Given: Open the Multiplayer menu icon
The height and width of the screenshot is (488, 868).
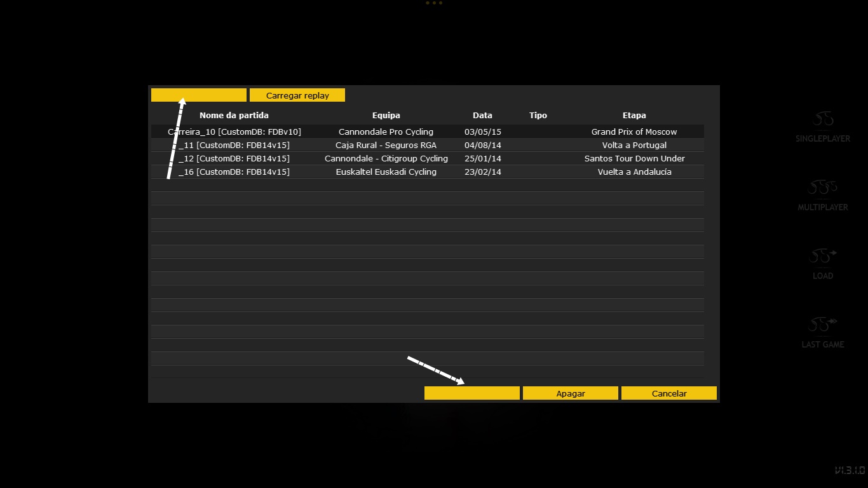Looking at the screenshot, I should click(x=823, y=188).
